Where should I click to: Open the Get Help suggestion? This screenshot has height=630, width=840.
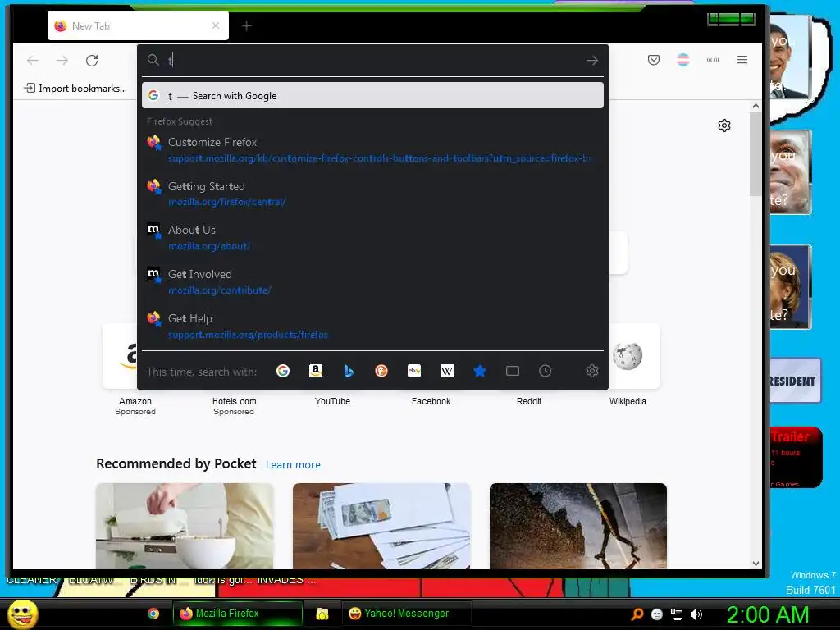[373, 326]
